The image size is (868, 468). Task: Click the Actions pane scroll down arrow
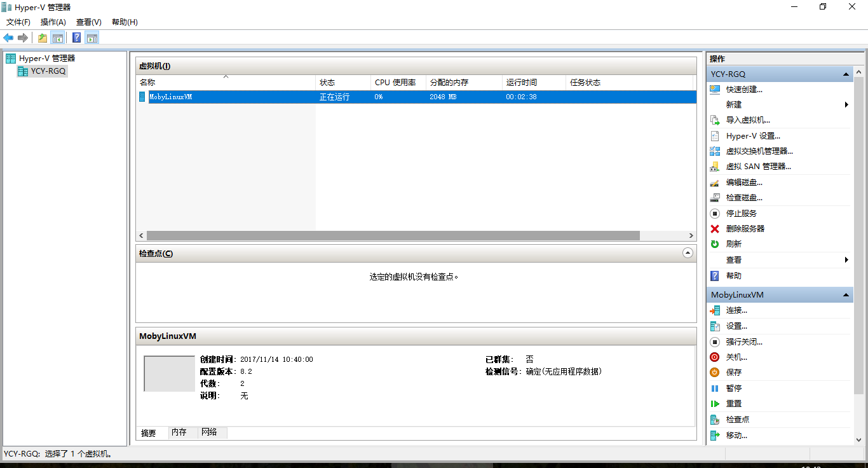pyautogui.click(x=858, y=439)
